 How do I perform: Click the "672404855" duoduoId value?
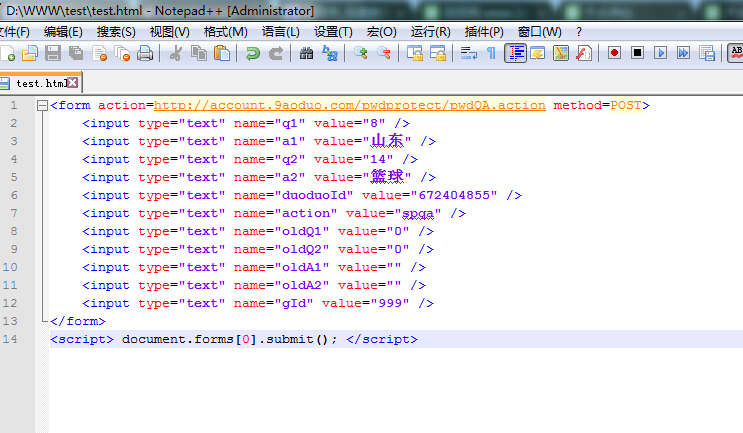pos(454,195)
